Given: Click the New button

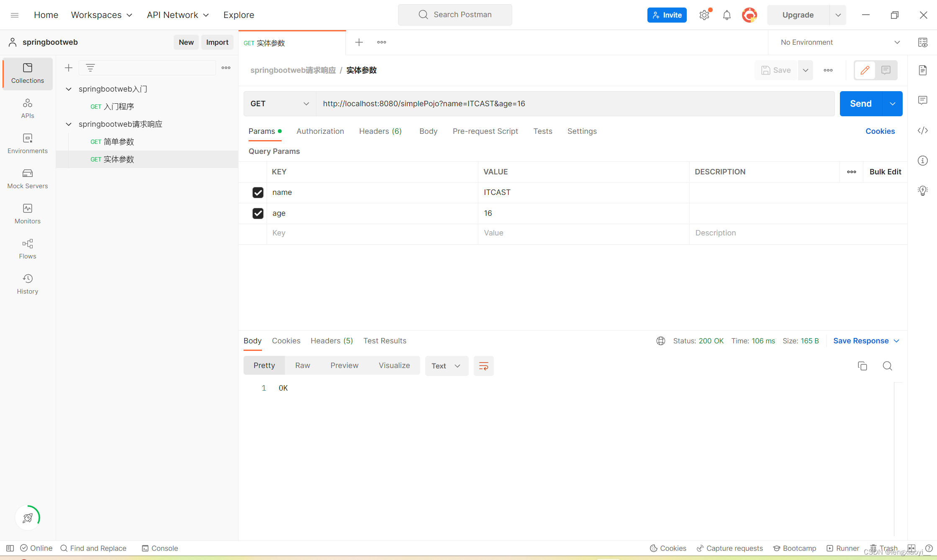Looking at the screenshot, I should (186, 42).
